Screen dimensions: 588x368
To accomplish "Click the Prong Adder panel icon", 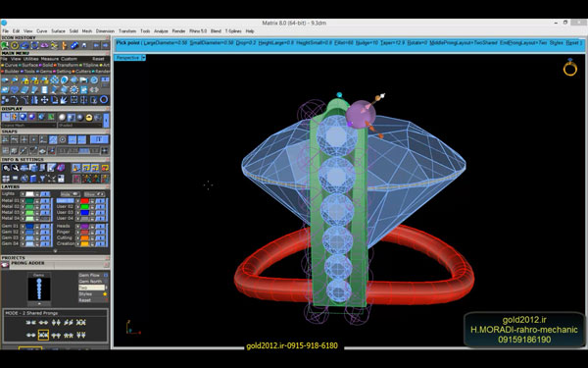I will point(5,265).
